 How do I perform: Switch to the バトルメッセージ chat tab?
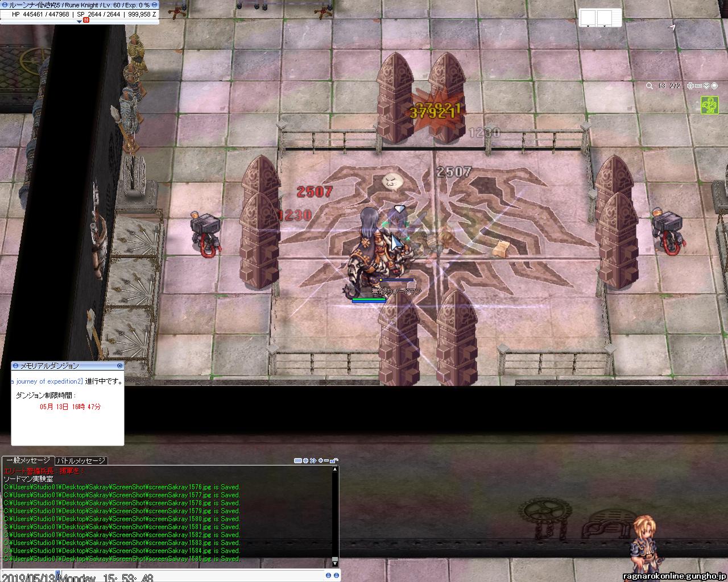click(81, 460)
